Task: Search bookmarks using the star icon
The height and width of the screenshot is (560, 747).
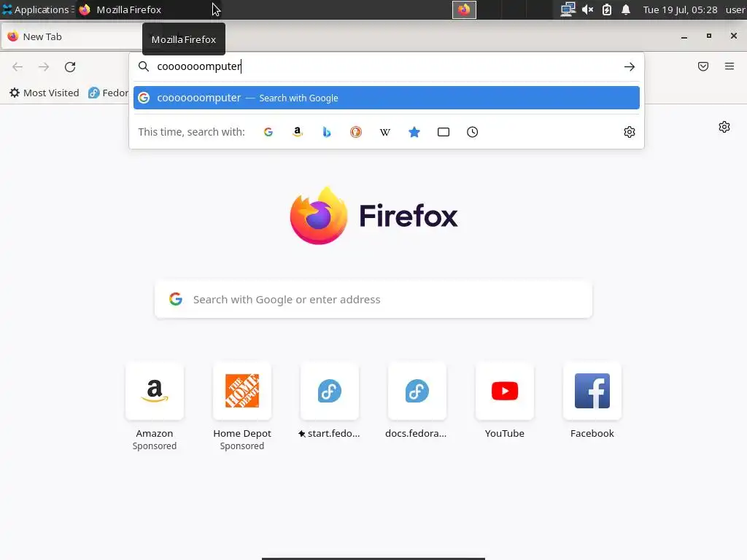Action: pos(414,132)
